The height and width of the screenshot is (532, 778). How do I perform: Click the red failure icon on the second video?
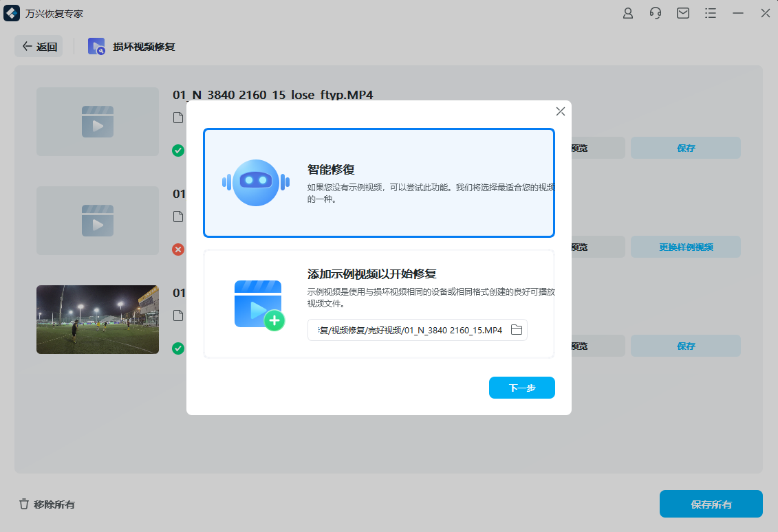point(178,250)
